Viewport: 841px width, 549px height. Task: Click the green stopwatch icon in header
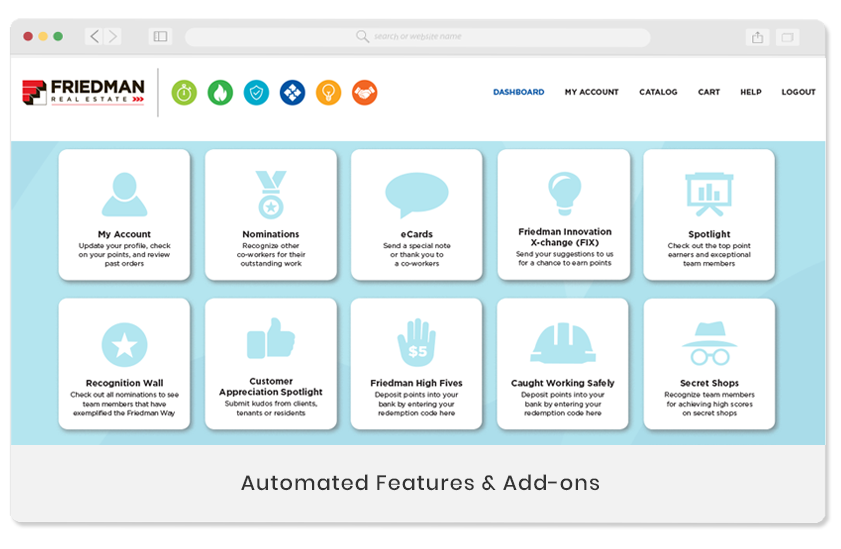tap(184, 92)
